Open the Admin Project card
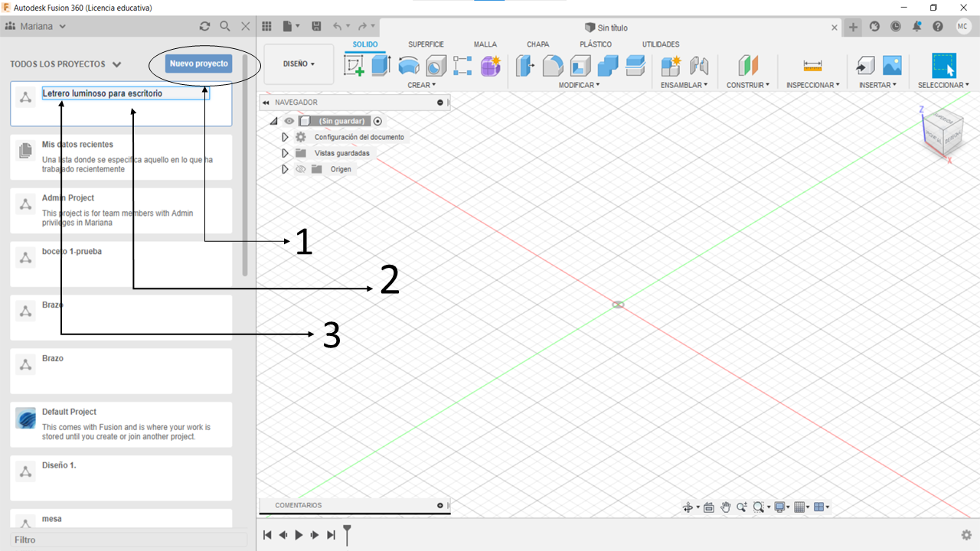This screenshot has width=980, height=551. (121, 211)
